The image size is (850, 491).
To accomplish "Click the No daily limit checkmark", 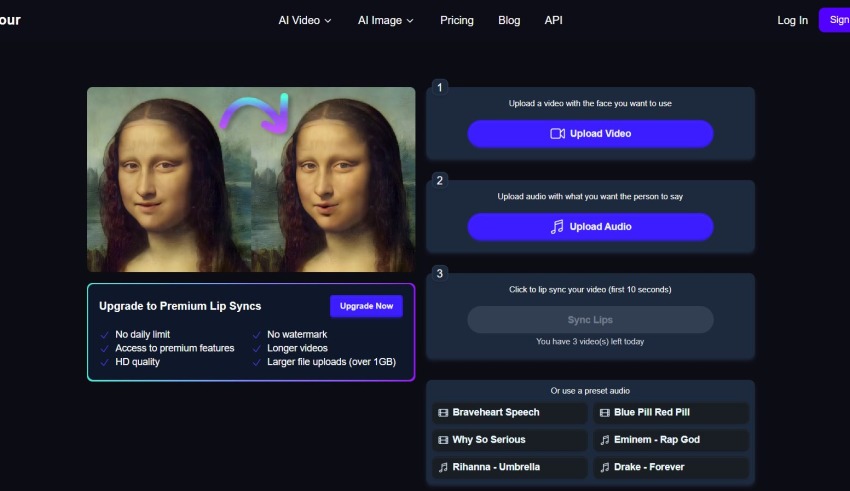I will pyautogui.click(x=105, y=335).
